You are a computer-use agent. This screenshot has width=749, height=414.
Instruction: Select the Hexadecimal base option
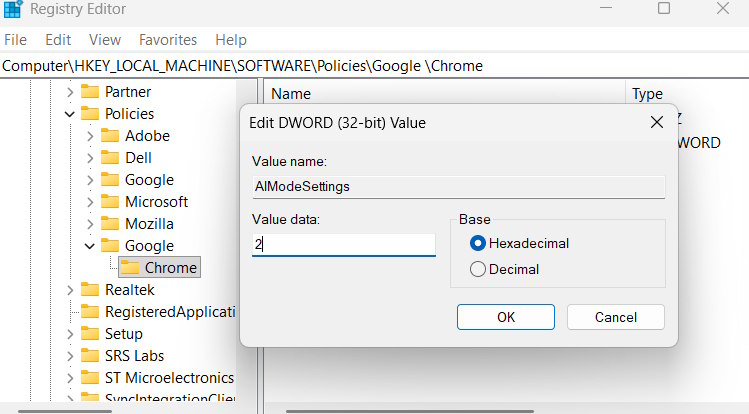coord(520,244)
